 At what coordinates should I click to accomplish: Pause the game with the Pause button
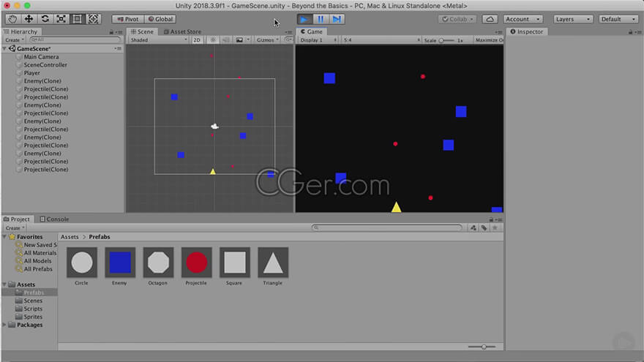tap(321, 19)
